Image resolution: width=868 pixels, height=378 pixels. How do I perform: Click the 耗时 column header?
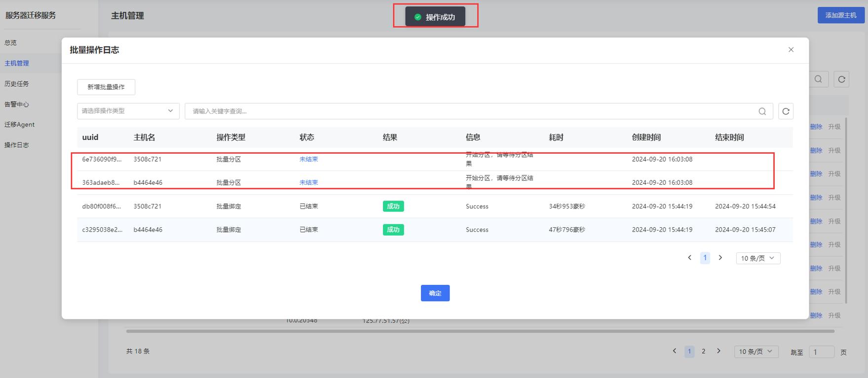pos(556,137)
